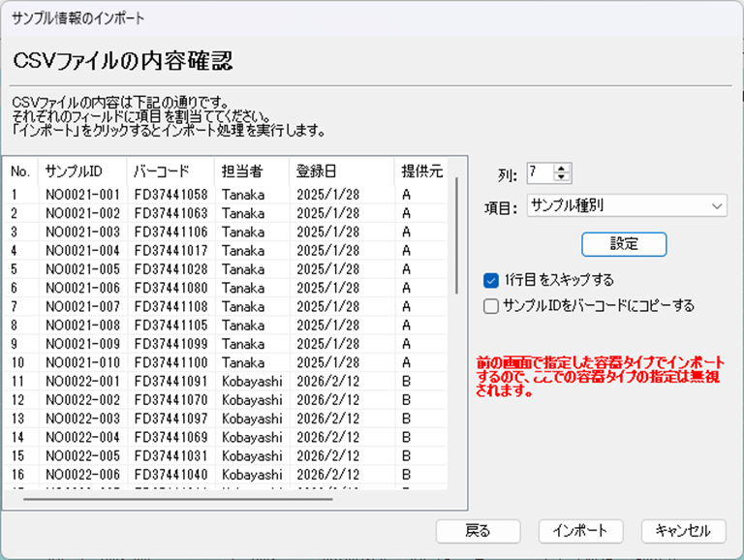Click the spinner down arrow for 列
This screenshot has height=560, width=744.
click(563, 178)
